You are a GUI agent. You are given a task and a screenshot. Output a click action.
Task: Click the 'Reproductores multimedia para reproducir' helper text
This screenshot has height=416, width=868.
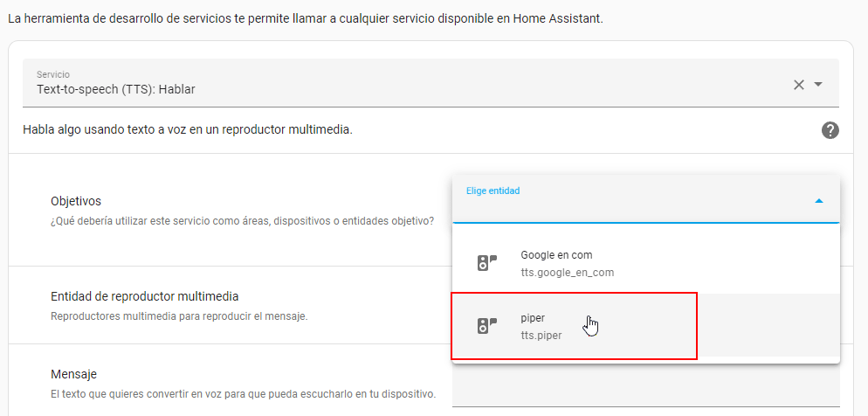(179, 316)
